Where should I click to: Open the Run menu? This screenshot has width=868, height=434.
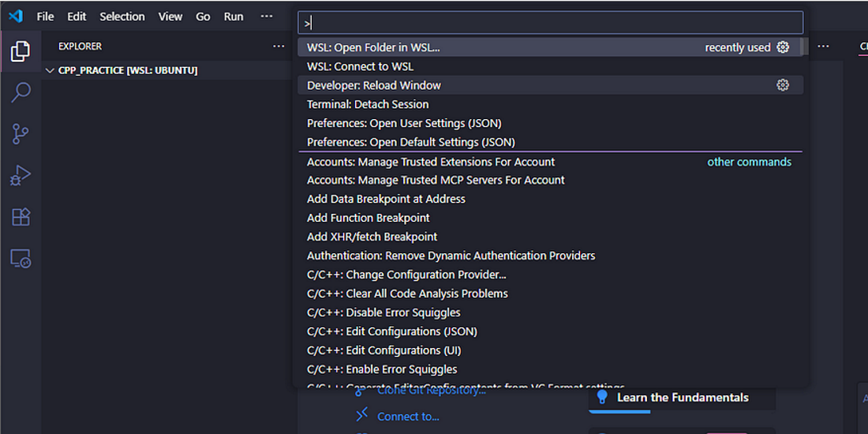(x=234, y=17)
